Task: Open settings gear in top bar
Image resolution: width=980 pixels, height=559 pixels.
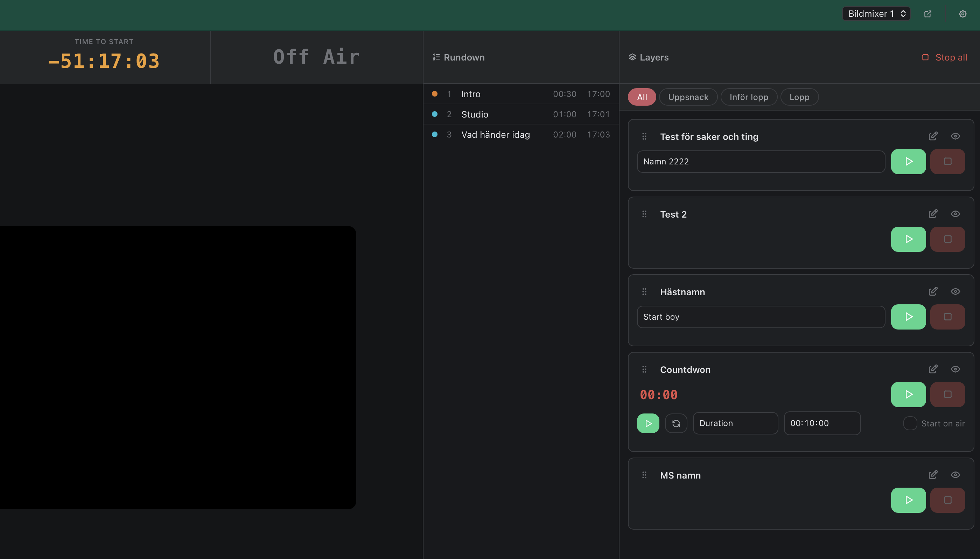Action: (963, 14)
